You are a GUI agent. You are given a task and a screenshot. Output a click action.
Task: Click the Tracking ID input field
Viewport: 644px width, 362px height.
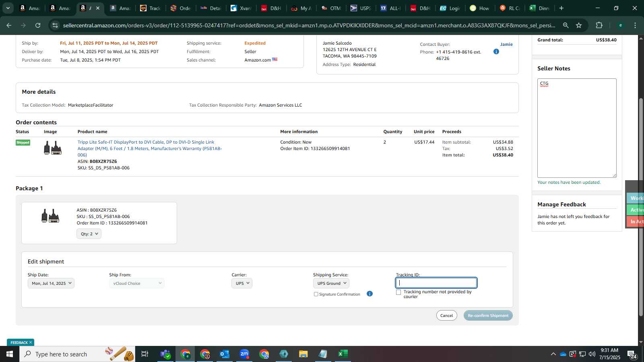click(x=436, y=283)
